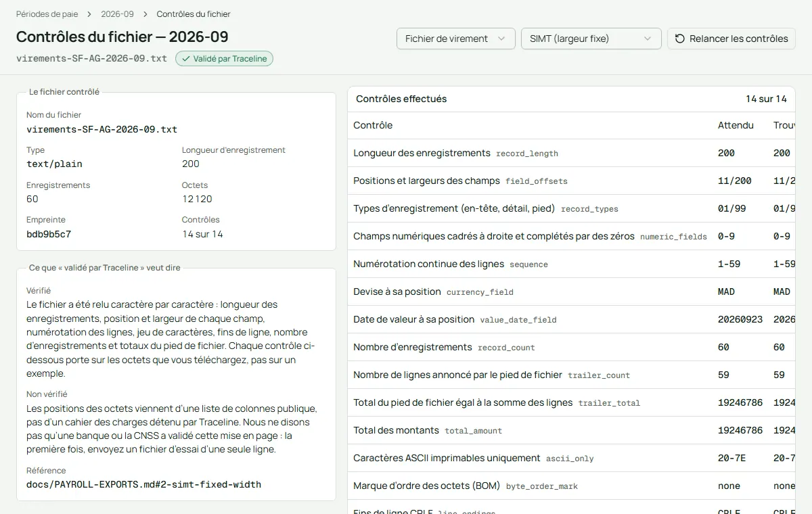
Task: Click the "Contrôle" column header
Action: click(373, 125)
